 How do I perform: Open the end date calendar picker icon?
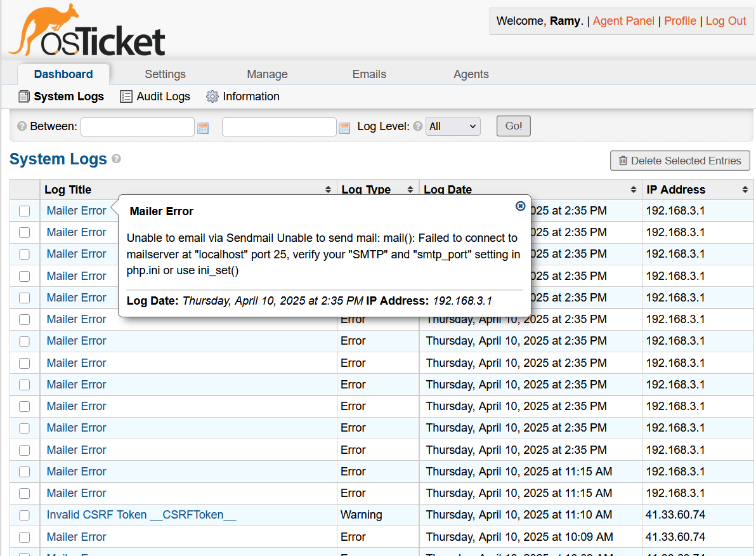[x=344, y=128]
